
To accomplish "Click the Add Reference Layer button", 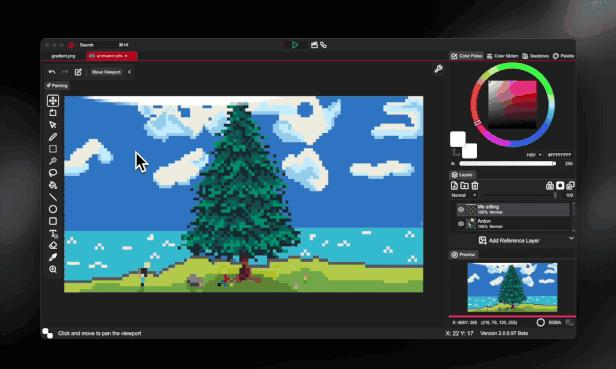I will coord(509,240).
